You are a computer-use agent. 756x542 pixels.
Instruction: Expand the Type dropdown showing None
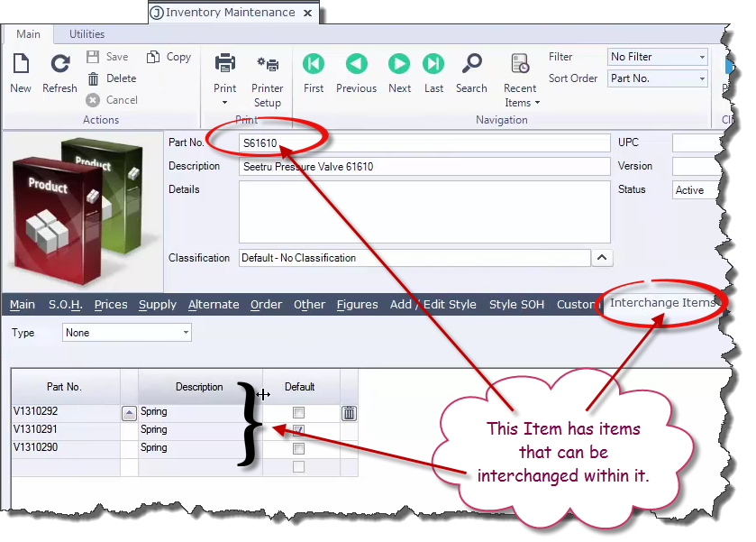tap(126, 332)
